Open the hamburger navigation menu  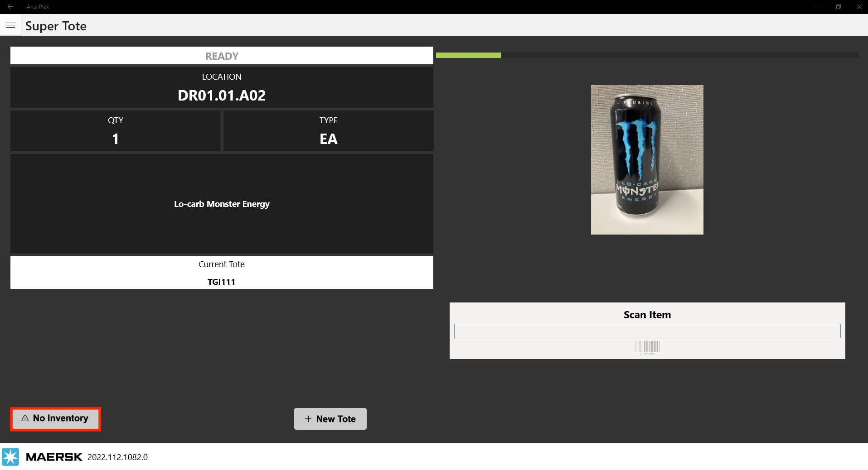pos(10,25)
